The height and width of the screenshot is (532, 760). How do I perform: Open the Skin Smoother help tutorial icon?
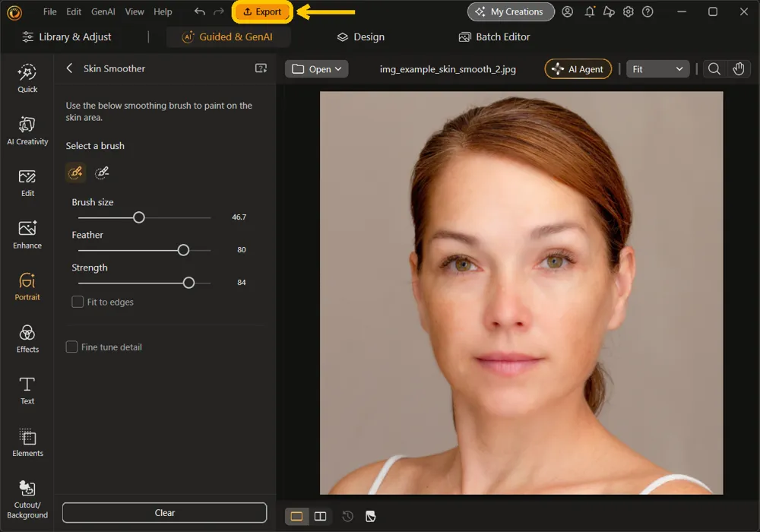tap(261, 68)
